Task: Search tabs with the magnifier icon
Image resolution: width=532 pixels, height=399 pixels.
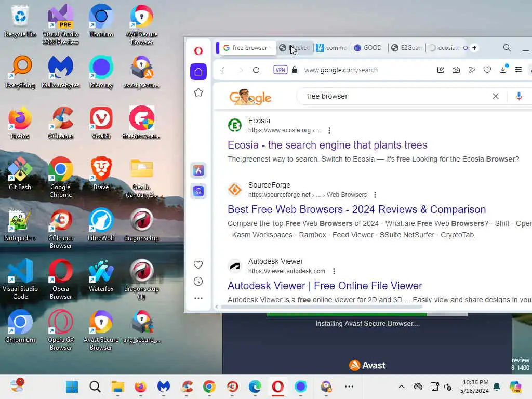Action: pos(507,48)
